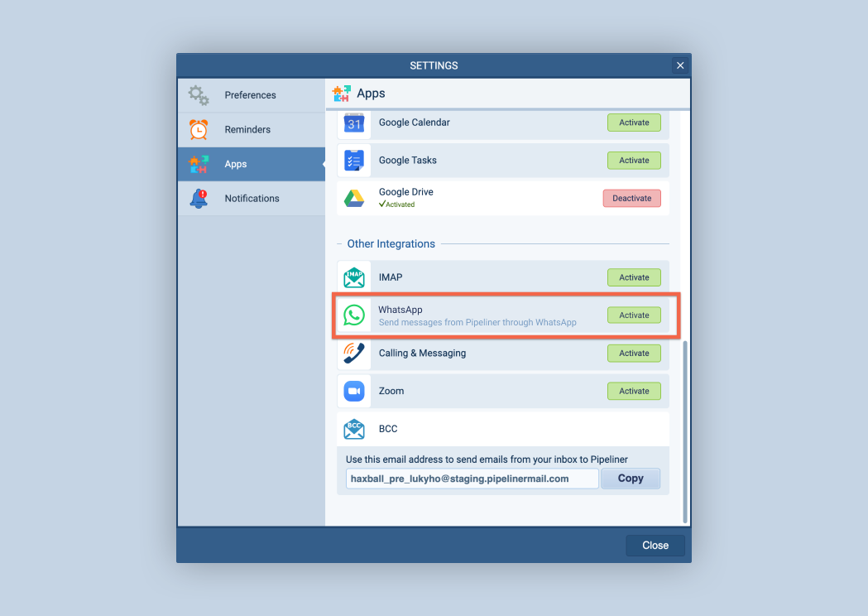
Task: Click the Apps puzzle icon in sidebar
Action: [199, 164]
